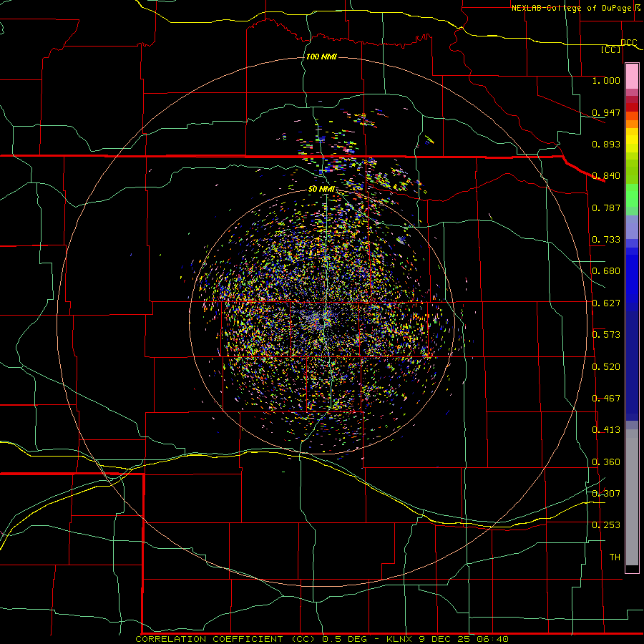Click the 100 NMI range ring label

[321, 57]
